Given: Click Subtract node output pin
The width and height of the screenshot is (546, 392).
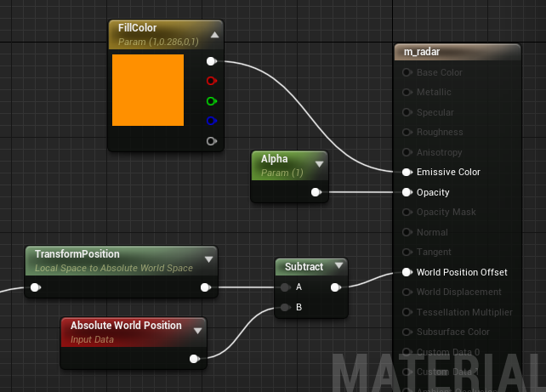Looking at the screenshot, I should [x=335, y=287].
